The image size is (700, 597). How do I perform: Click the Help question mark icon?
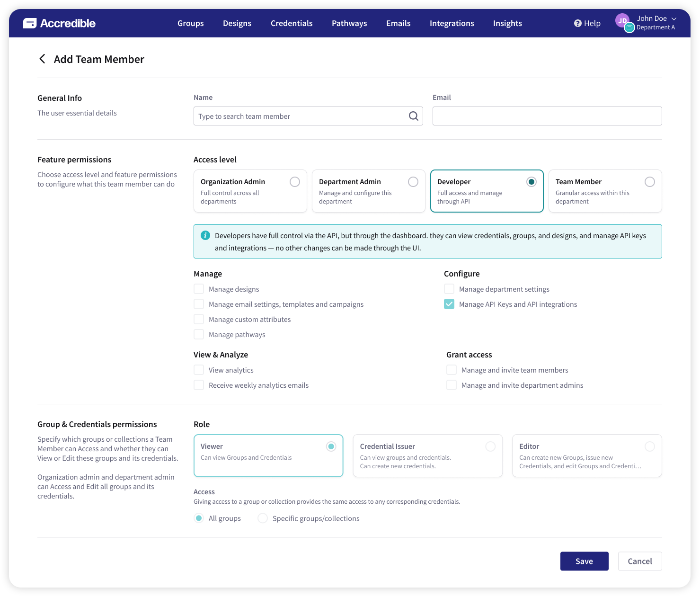[578, 23]
